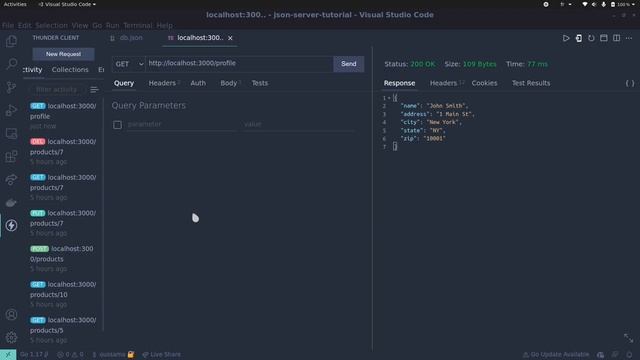Click the Wi-Fi icon in system tray
Screen dimensions: 640x360
[x=584, y=4]
